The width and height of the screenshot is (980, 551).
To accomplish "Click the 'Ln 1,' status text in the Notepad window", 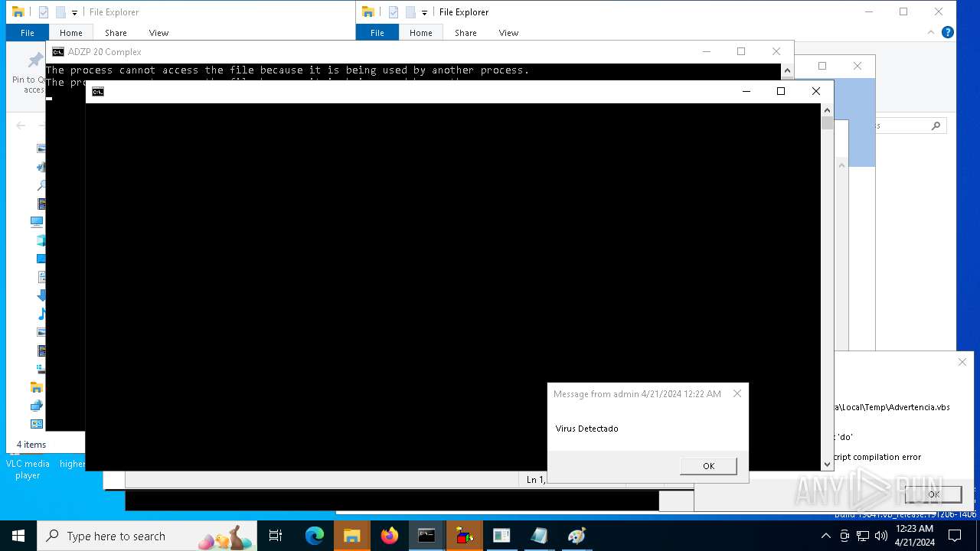I will [x=536, y=480].
